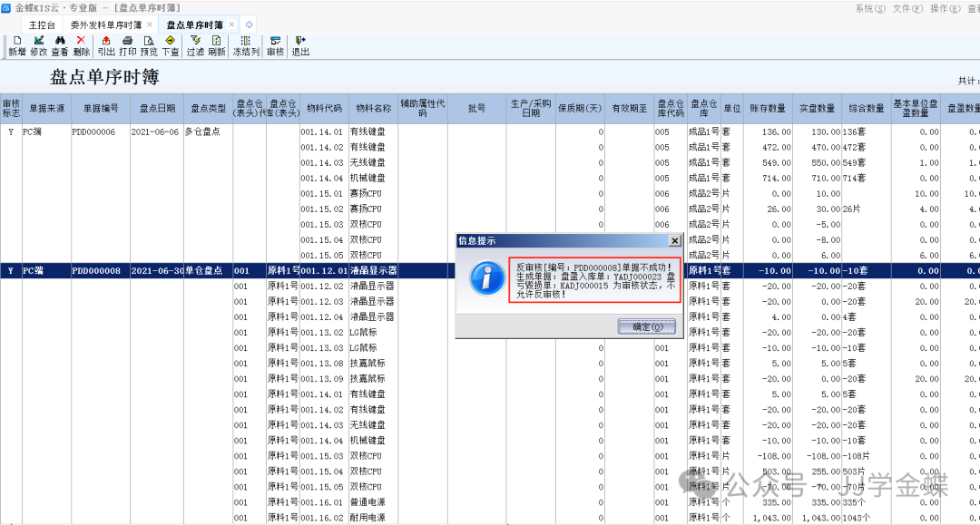Click the 新增 (New) toolbar icon
This screenshot has height=525, width=980.
16,45
